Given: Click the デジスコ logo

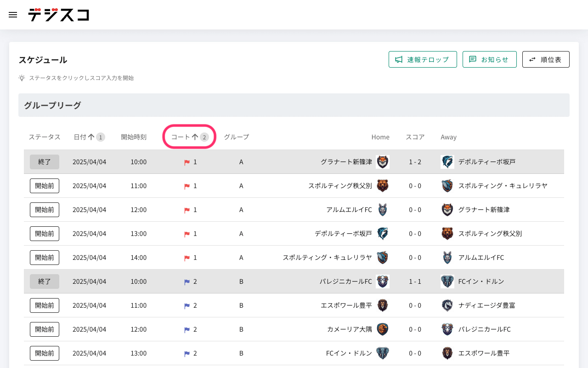Looking at the screenshot, I should click(x=58, y=15).
